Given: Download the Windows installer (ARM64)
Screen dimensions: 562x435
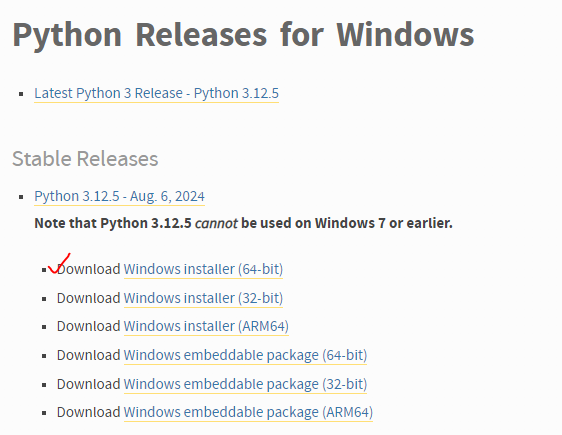Looking at the screenshot, I should (x=206, y=326).
